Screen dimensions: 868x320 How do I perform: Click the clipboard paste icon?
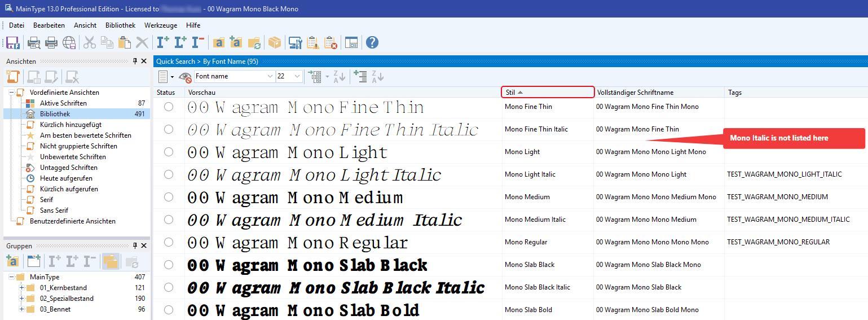125,42
